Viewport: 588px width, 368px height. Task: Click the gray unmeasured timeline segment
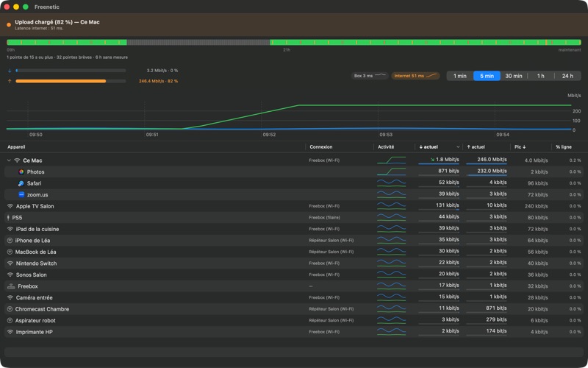pyautogui.click(x=198, y=43)
